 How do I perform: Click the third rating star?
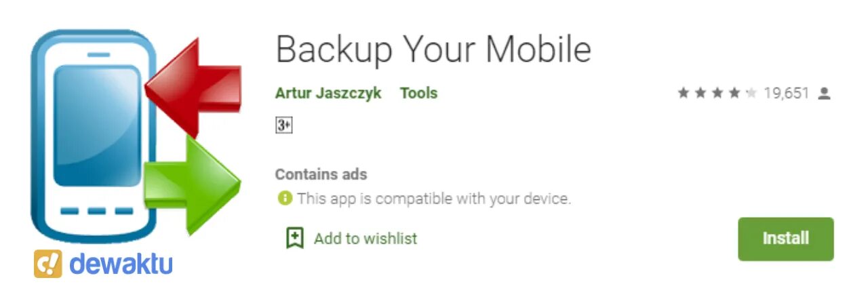pyautogui.click(x=717, y=94)
